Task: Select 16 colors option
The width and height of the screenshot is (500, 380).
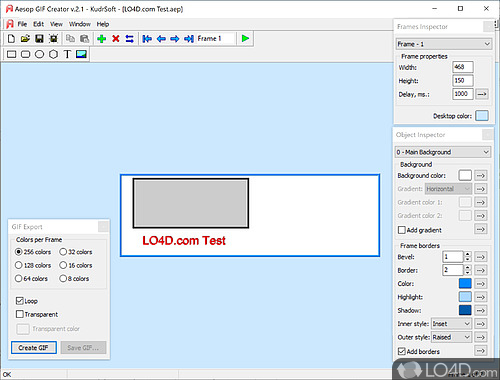Action: (x=76, y=265)
